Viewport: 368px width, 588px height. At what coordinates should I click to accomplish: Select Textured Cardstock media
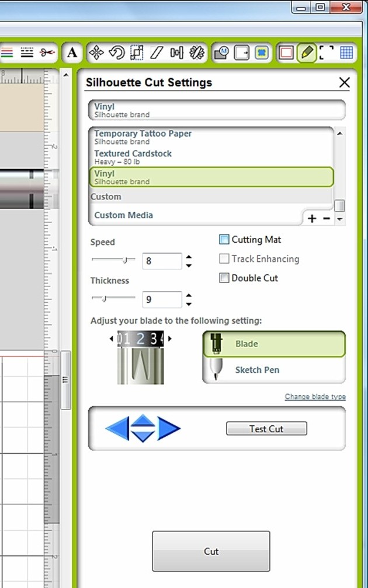(x=211, y=157)
